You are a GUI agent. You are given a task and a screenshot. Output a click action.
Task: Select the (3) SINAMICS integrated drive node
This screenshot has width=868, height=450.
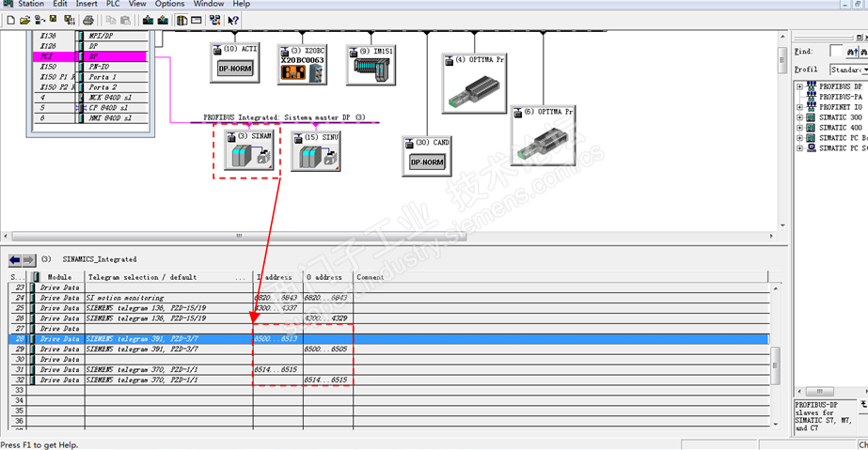coord(248,149)
